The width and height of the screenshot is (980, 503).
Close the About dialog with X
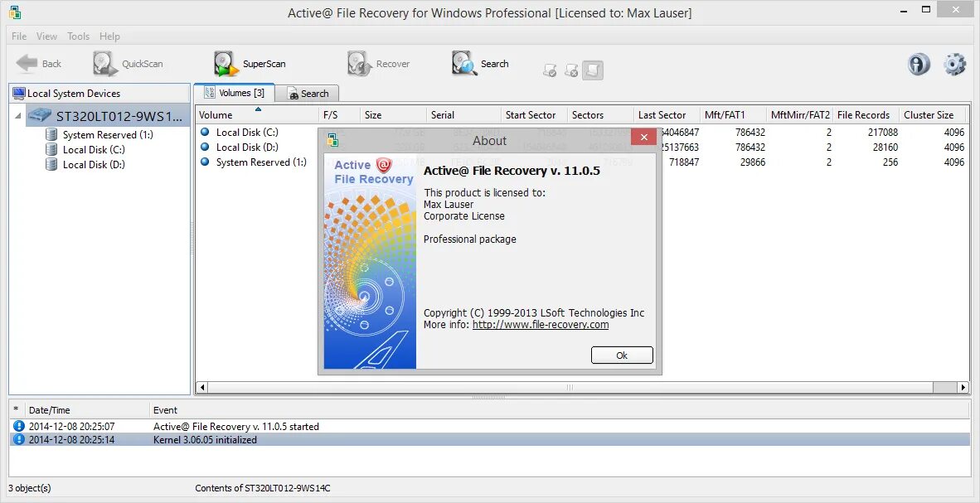point(643,137)
